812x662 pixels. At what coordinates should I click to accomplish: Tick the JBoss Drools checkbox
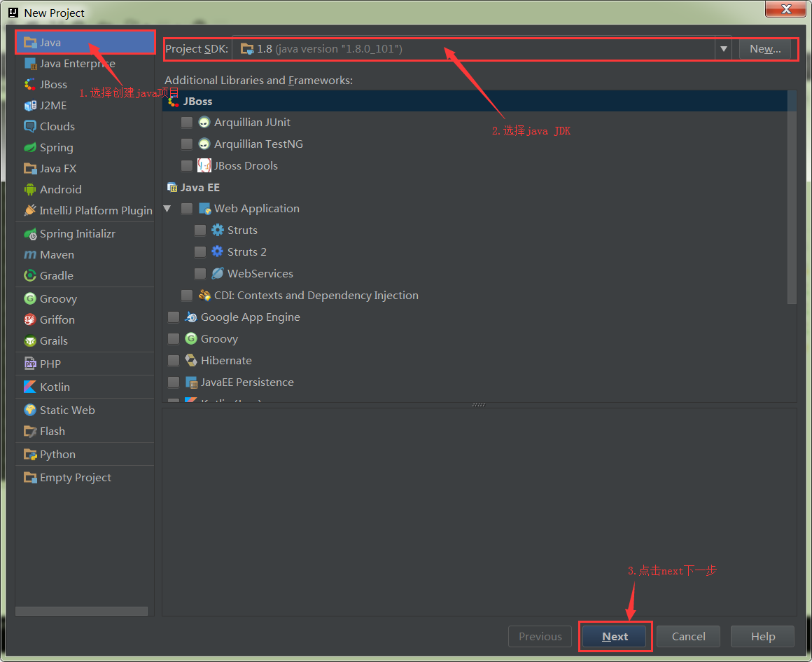[x=187, y=166]
